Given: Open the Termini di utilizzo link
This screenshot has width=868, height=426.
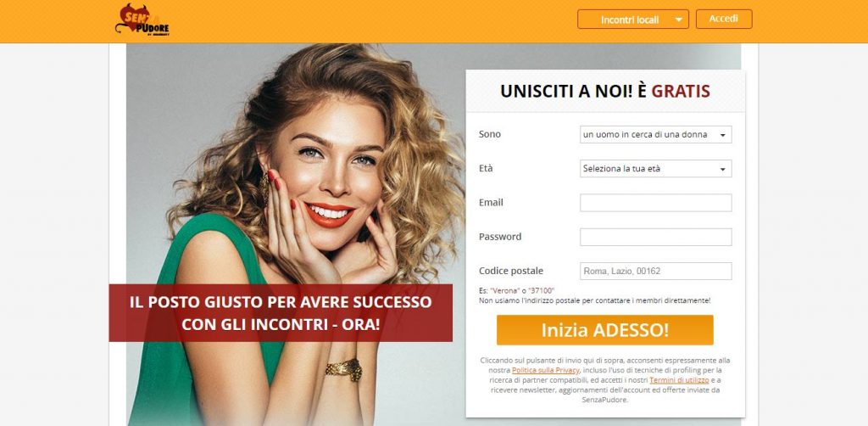Looking at the screenshot, I should tap(679, 380).
